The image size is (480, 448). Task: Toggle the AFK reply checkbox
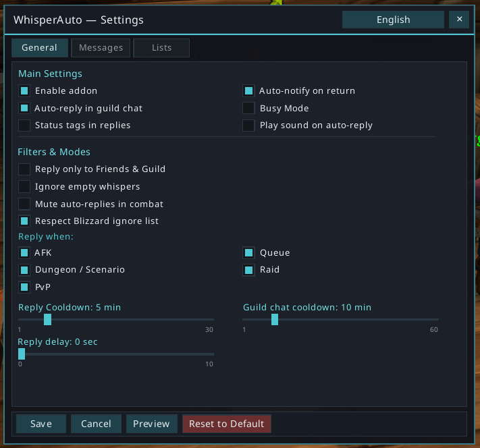point(24,253)
